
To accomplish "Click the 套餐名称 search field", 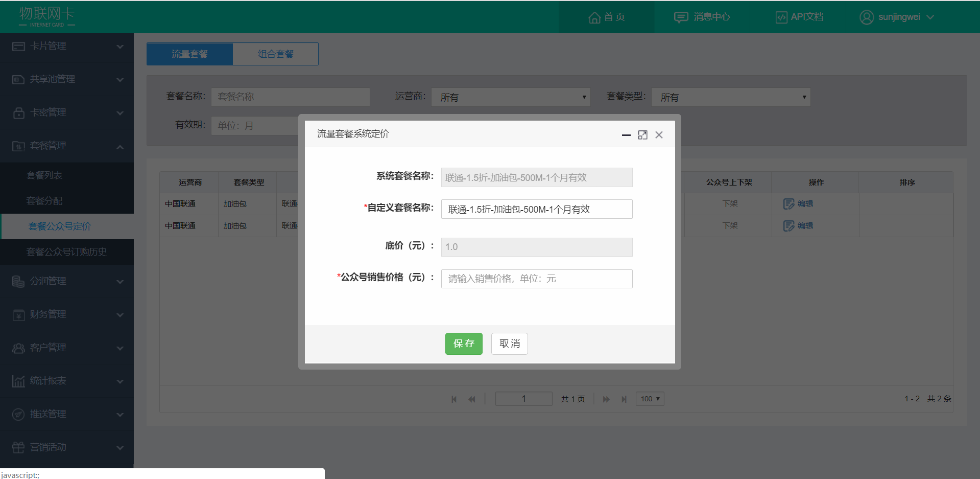I will [291, 97].
